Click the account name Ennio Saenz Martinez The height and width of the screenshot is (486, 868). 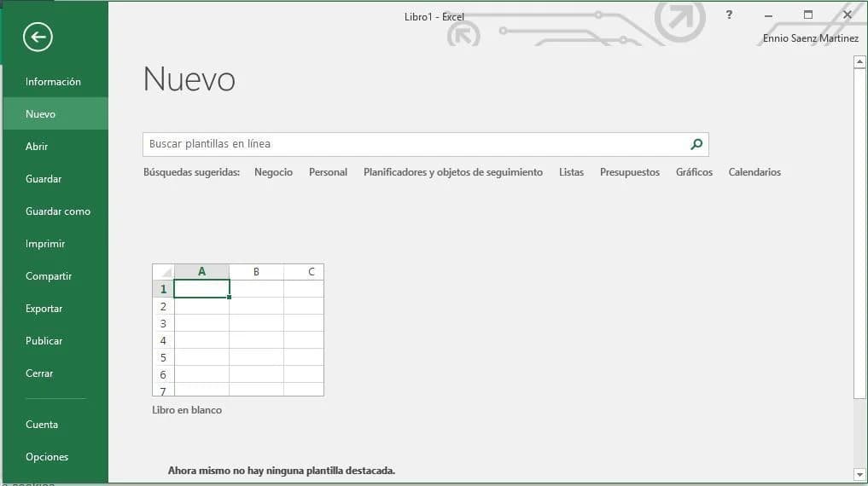[x=811, y=38]
